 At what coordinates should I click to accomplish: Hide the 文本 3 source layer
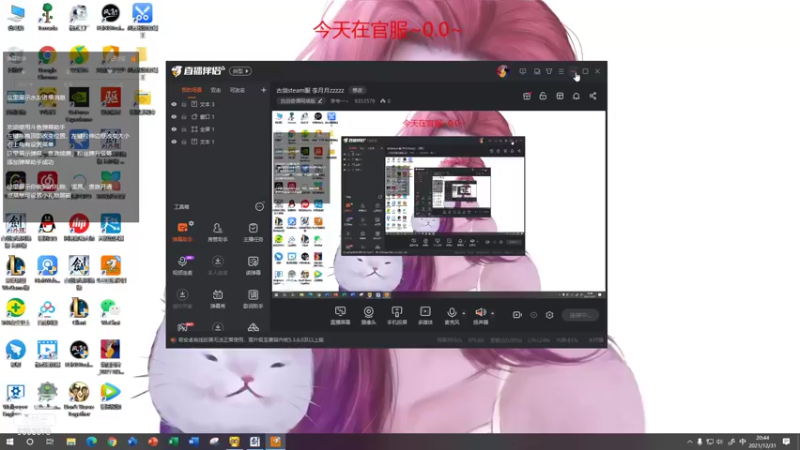pyautogui.click(x=174, y=104)
